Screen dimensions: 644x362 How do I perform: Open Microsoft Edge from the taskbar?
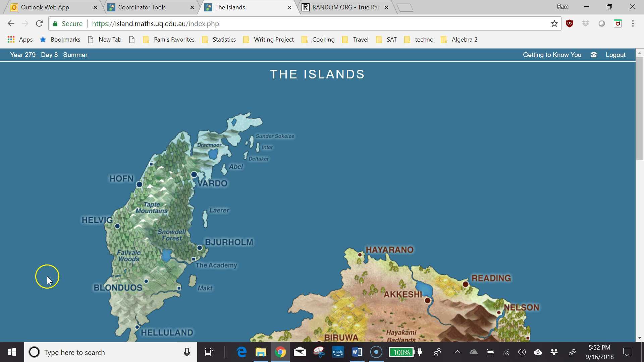coord(242,352)
